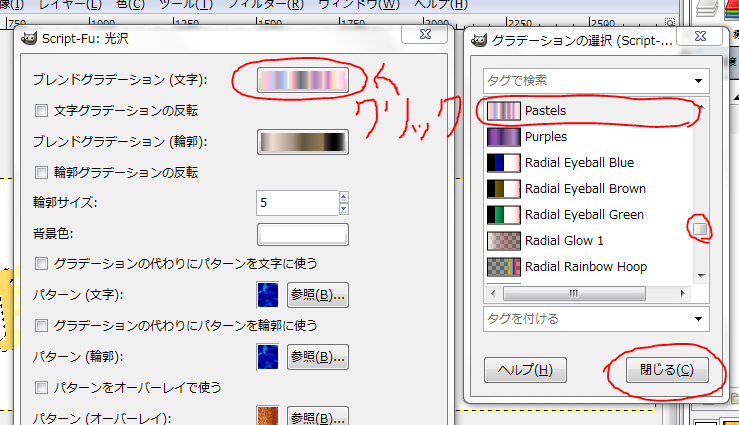The width and height of the screenshot is (739, 425).
Task: Open the フィルター(R) menu
Action: point(266,5)
